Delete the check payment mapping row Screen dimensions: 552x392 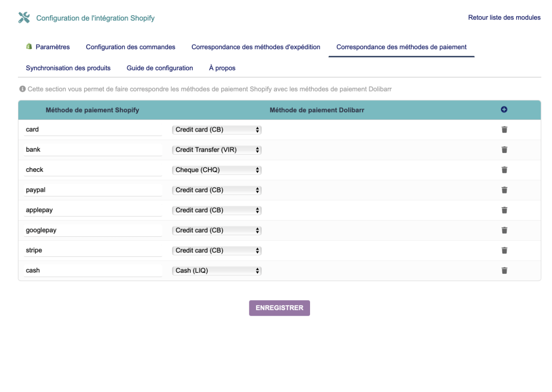tap(504, 170)
